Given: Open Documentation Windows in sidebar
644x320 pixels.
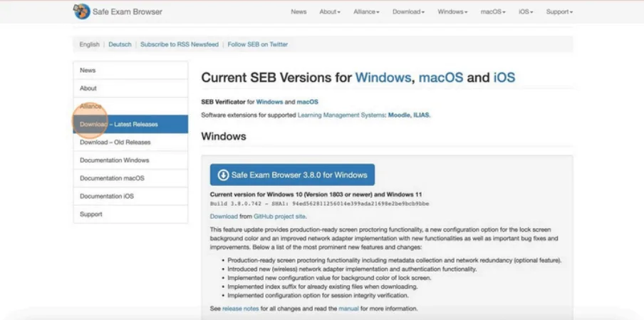Looking at the screenshot, I should point(130,160).
